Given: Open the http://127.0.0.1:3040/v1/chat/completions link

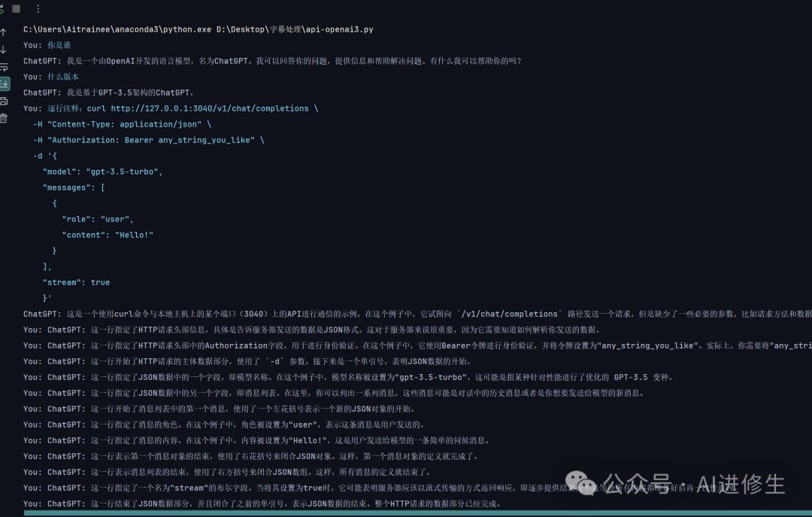Looking at the screenshot, I should [x=209, y=108].
